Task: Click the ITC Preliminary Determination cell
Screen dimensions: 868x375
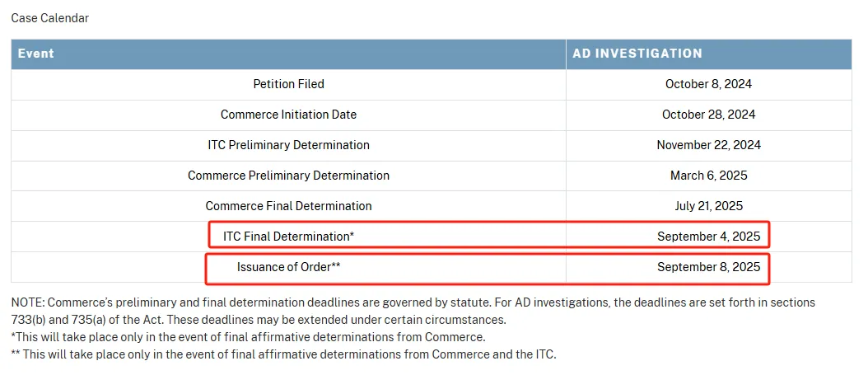Action: coord(288,145)
